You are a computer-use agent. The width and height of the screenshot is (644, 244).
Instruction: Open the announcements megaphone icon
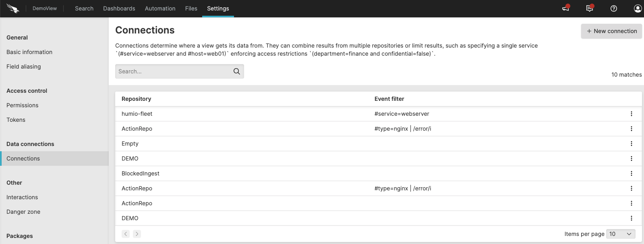(566, 8)
